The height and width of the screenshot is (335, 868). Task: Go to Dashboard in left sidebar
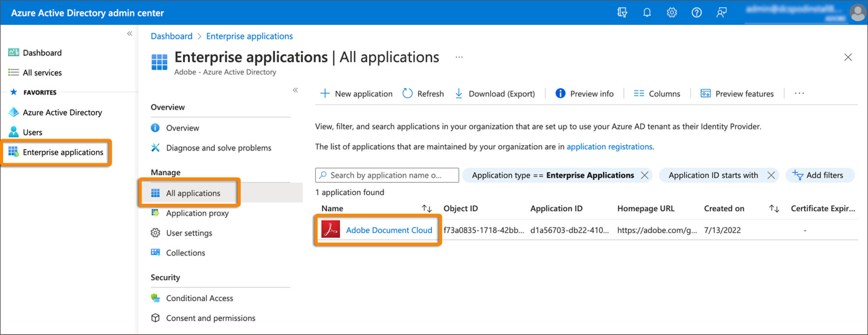42,53
